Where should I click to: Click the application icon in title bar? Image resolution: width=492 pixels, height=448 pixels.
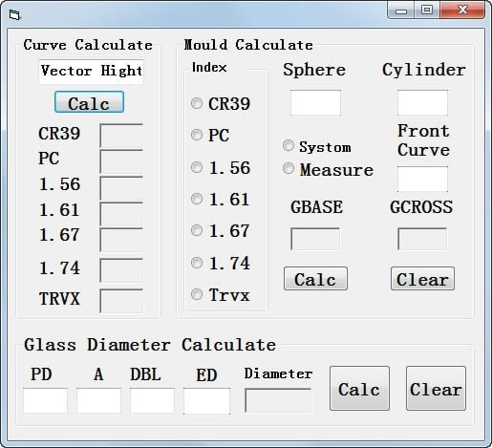point(14,14)
